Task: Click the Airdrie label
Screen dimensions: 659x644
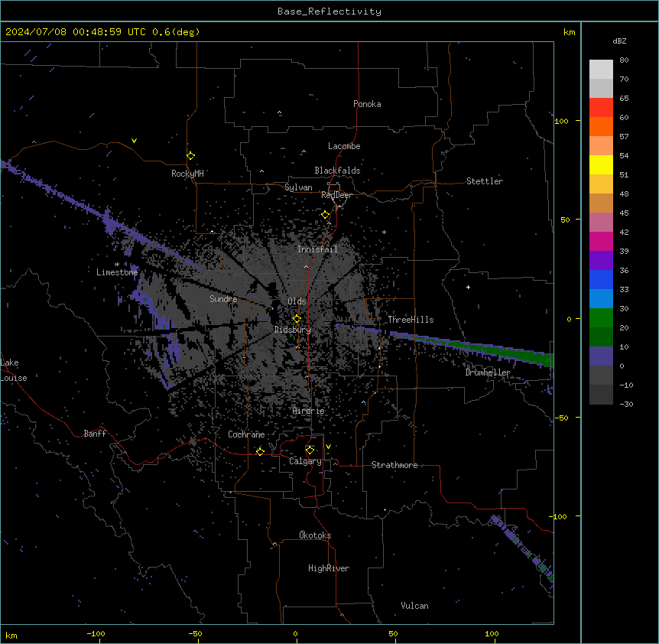Action: click(309, 411)
